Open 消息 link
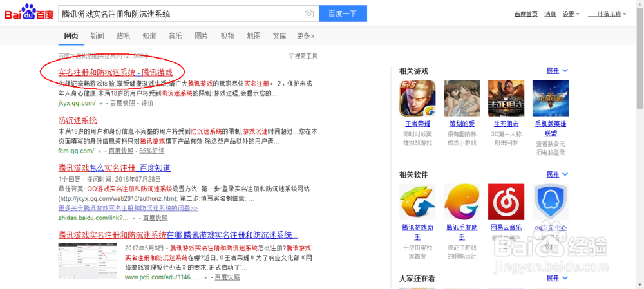Screen dimensions: 644x289 point(551,14)
